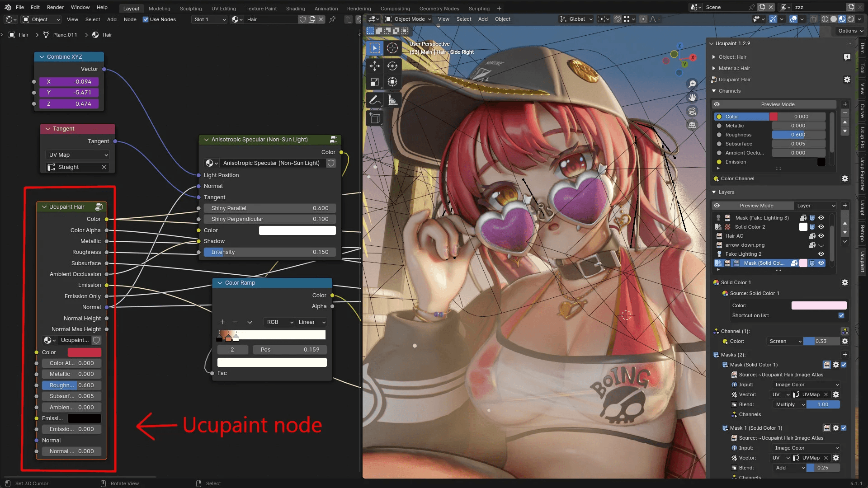Hide the Hair AO layer
This screenshot has width=868, height=488.
pyautogui.click(x=822, y=235)
